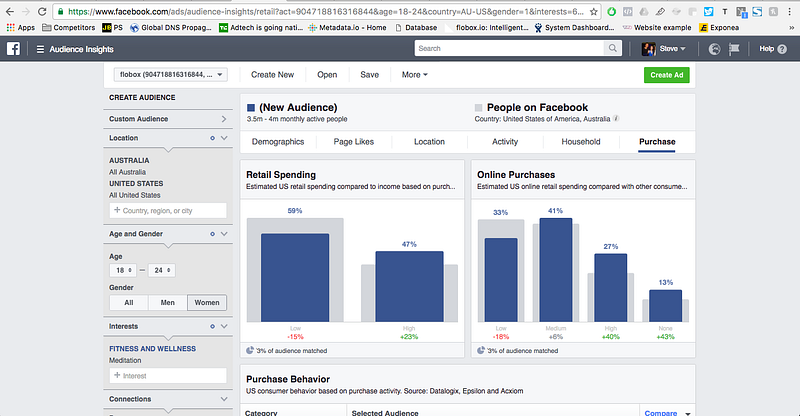The width and height of the screenshot is (800, 416).
Task: Switch to the Location tab
Action: [x=429, y=142]
